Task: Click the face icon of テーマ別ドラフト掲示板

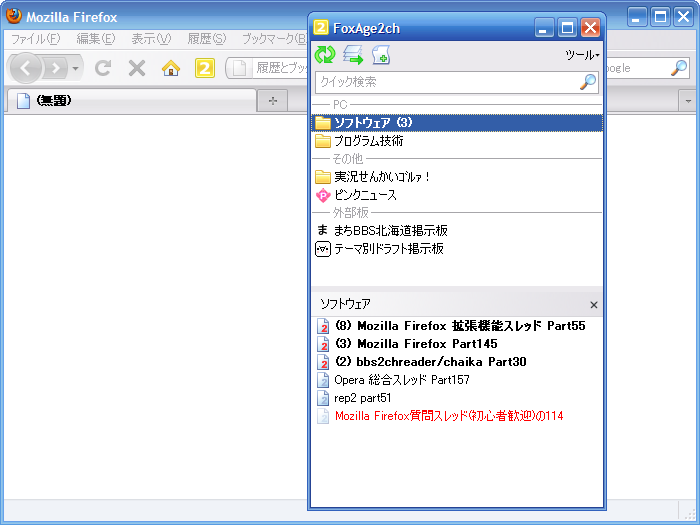Action: click(323, 249)
